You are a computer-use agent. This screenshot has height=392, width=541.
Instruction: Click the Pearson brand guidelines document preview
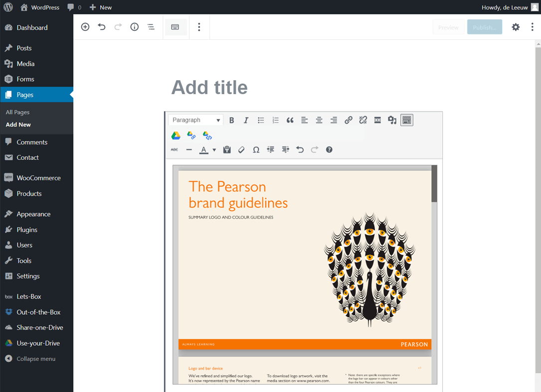(x=305, y=275)
